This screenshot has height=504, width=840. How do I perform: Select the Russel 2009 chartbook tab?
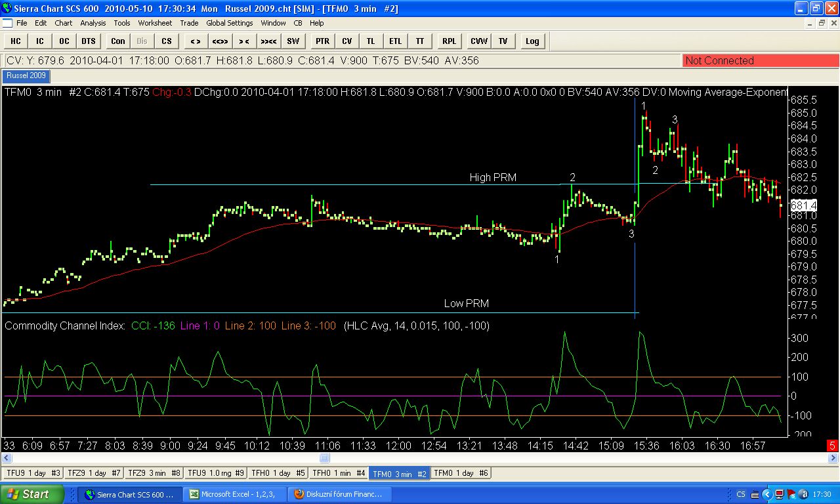(x=26, y=75)
